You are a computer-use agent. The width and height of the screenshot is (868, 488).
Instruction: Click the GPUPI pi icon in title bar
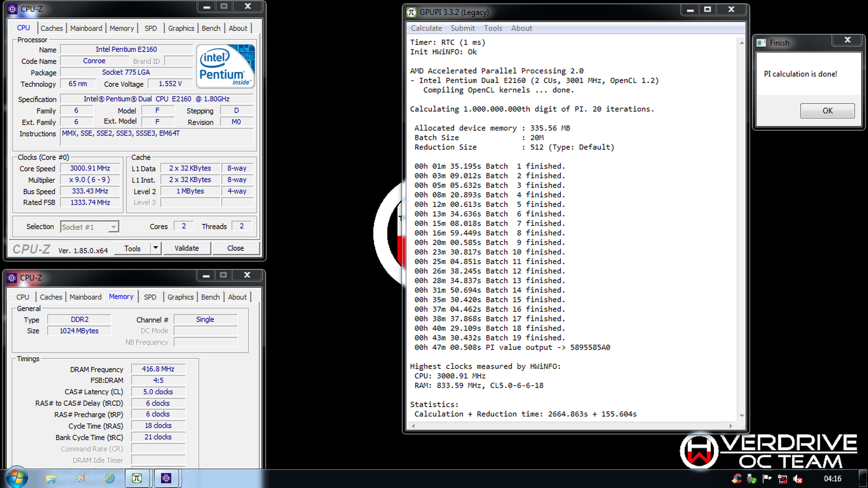click(411, 12)
